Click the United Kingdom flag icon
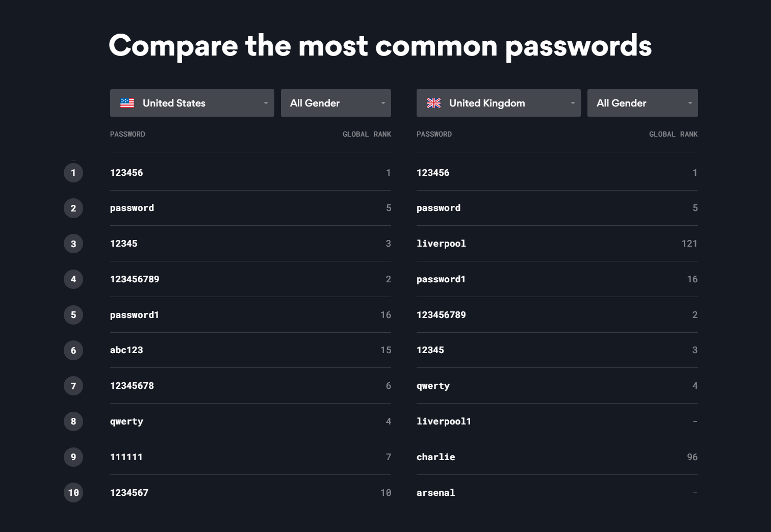Image resolution: width=771 pixels, height=532 pixels. click(433, 103)
